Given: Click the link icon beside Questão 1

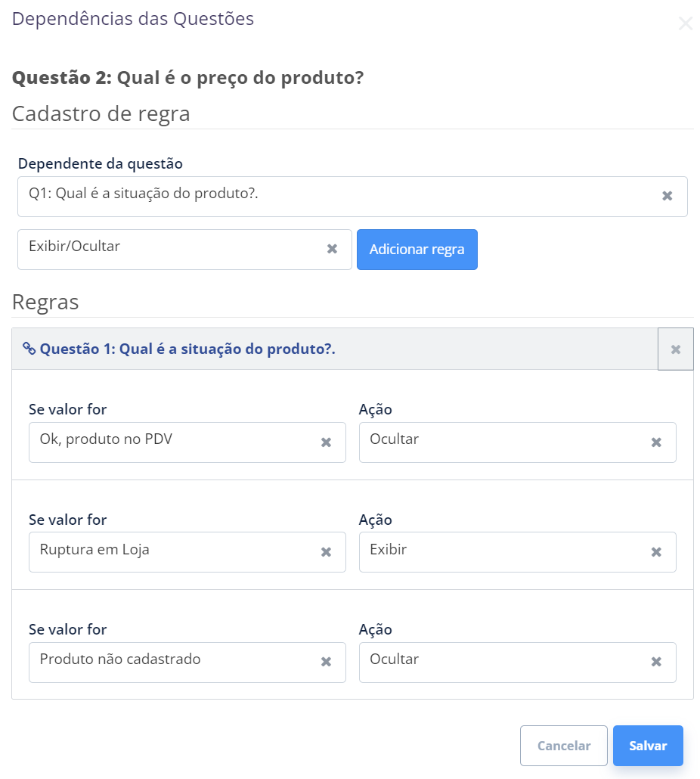Looking at the screenshot, I should [29, 349].
